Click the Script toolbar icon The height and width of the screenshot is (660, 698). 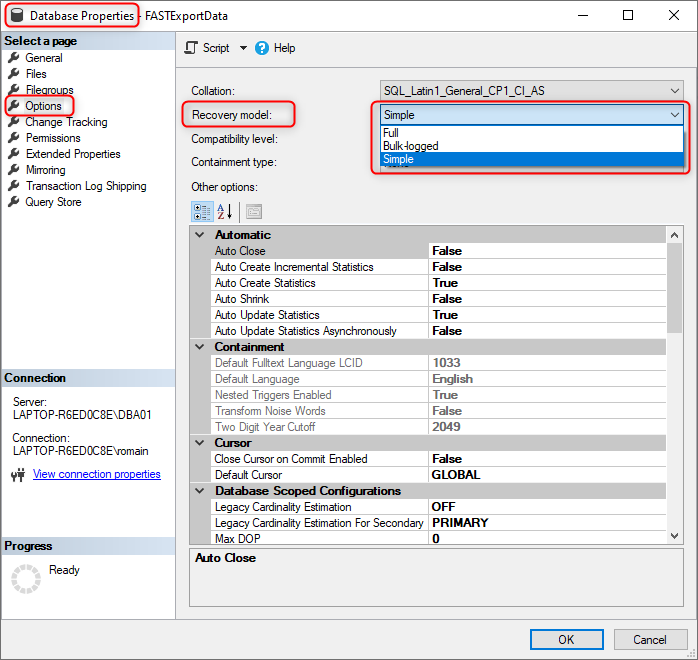191,48
